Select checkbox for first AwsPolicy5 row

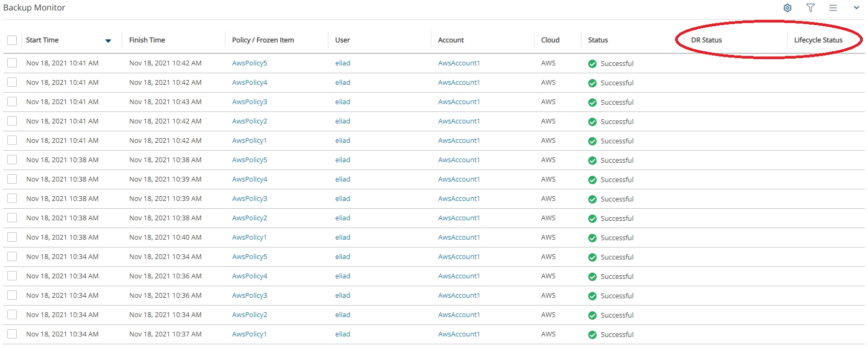12,63
